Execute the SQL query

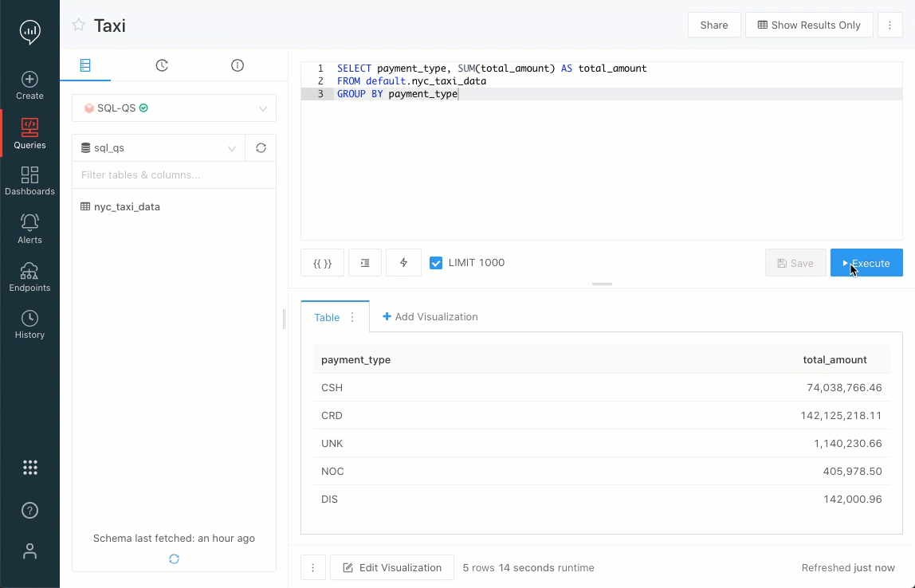point(866,262)
